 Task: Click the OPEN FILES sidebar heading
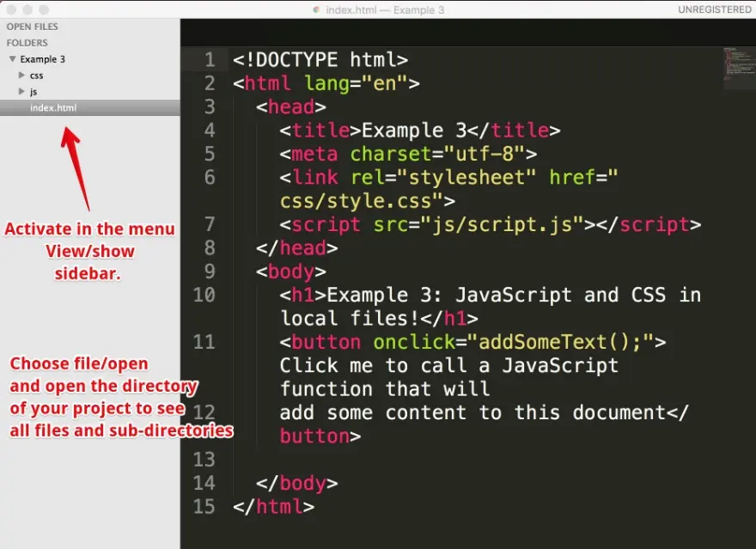pyautogui.click(x=33, y=27)
